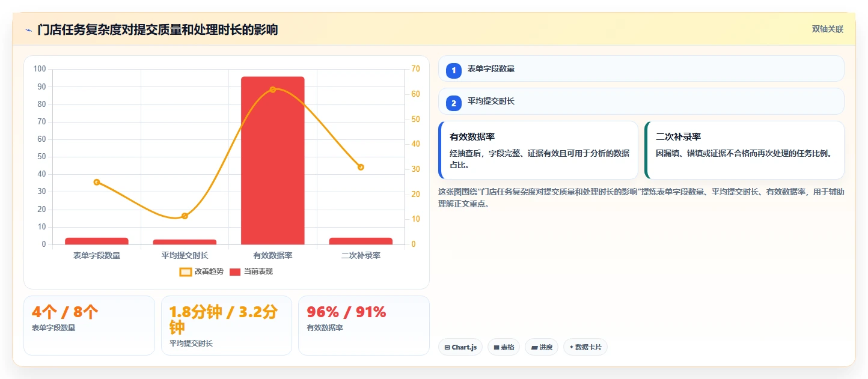Click line point above 表单字段数量
868x379 pixels.
tap(97, 182)
